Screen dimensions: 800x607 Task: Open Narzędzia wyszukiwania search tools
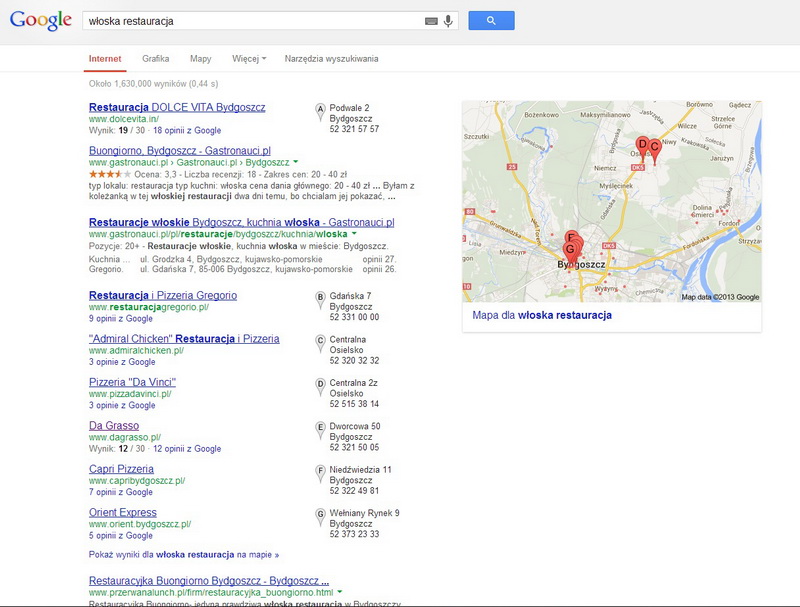(x=331, y=59)
